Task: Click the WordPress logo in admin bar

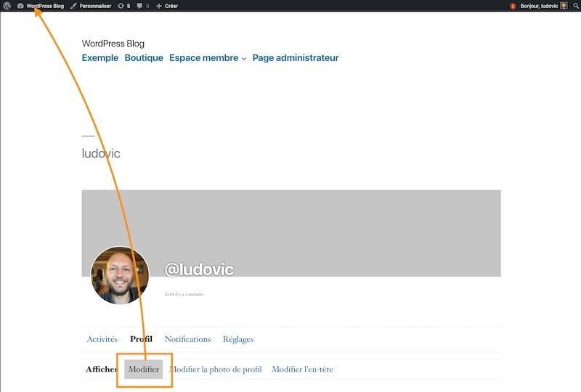Action: point(7,6)
